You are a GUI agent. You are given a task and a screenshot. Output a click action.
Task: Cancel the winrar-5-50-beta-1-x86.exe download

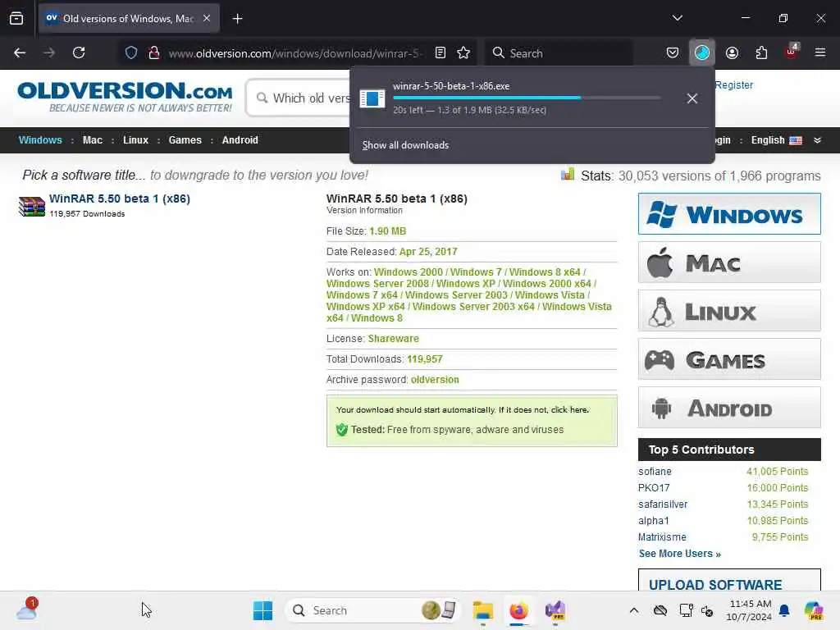[692, 98]
